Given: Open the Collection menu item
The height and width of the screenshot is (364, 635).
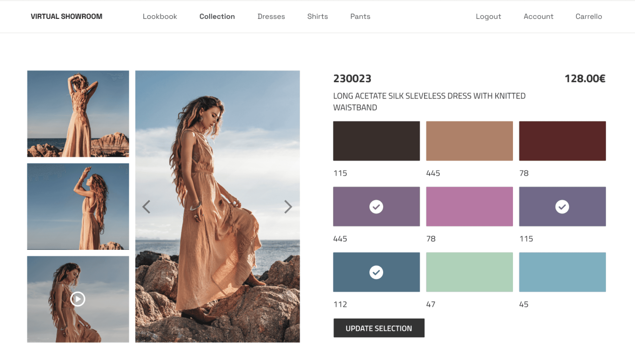Looking at the screenshot, I should (x=217, y=16).
